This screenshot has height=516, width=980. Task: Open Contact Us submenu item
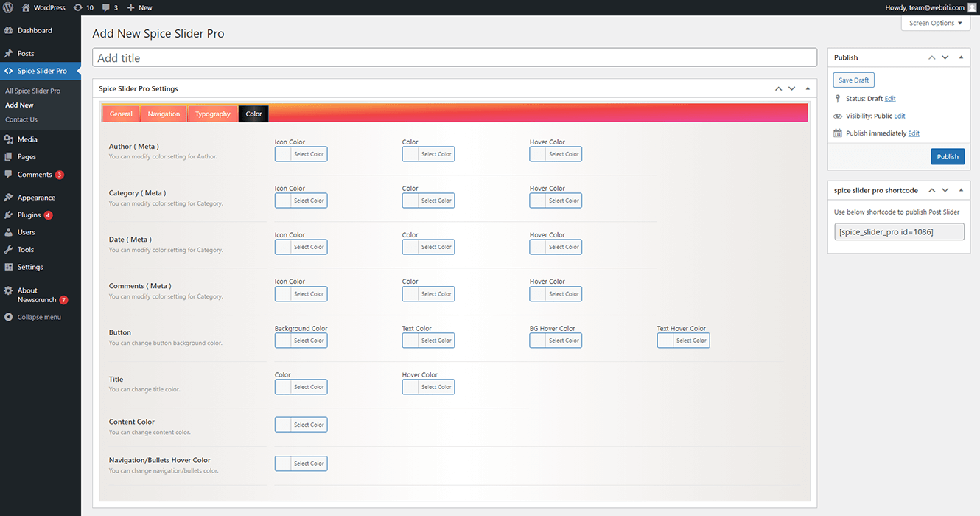pyautogui.click(x=21, y=119)
